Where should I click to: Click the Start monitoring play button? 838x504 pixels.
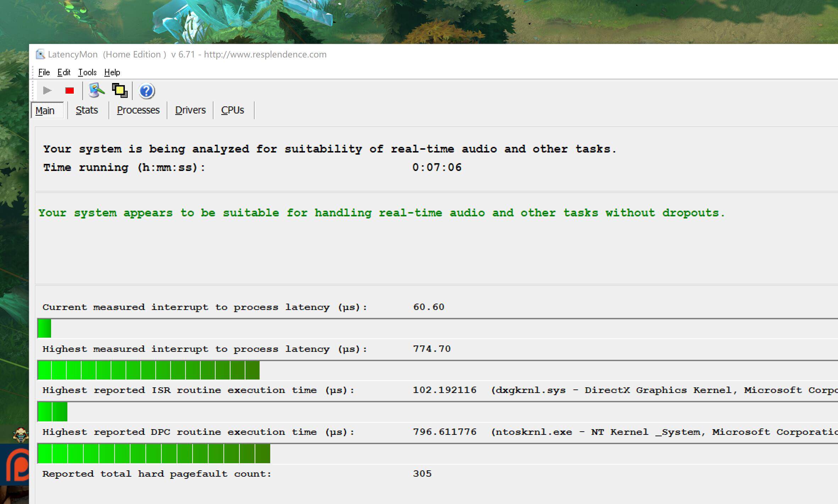coord(47,90)
